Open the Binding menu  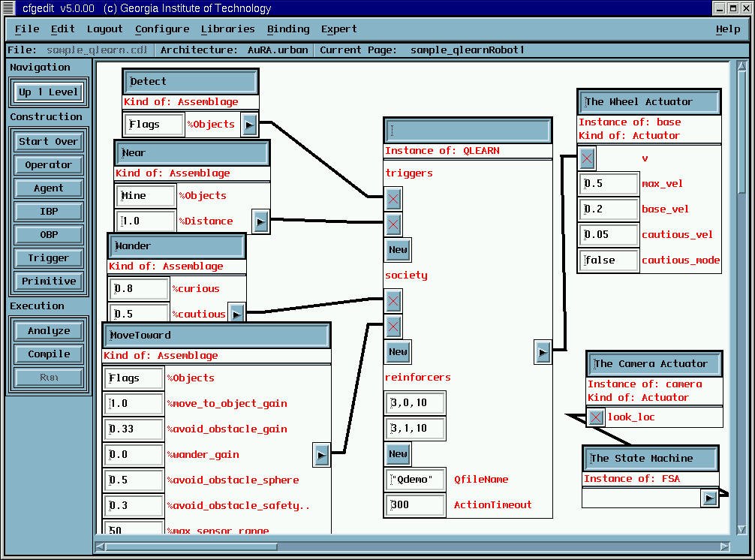click(288, 29)
